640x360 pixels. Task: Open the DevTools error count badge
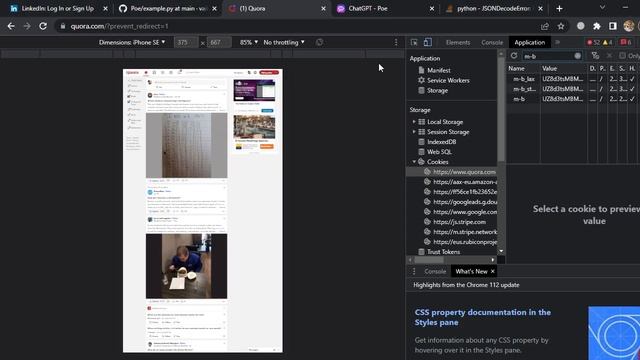coord(593,42)
